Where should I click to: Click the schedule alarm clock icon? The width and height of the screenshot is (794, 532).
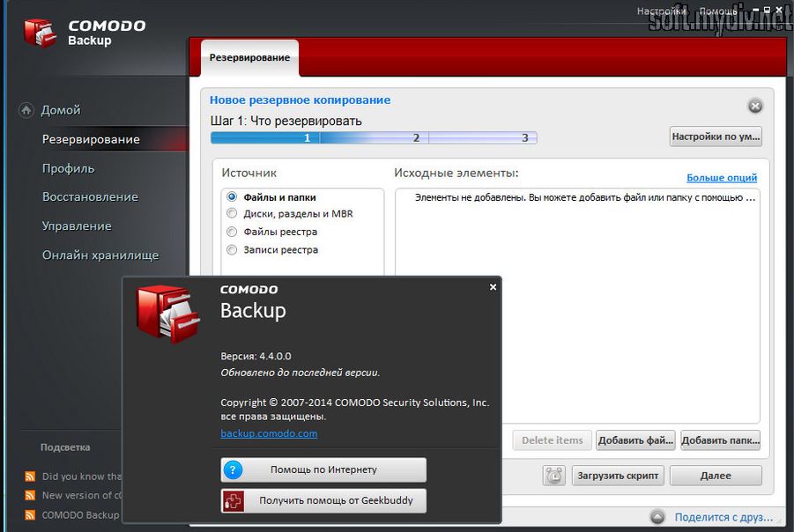(x=554, y=476)
